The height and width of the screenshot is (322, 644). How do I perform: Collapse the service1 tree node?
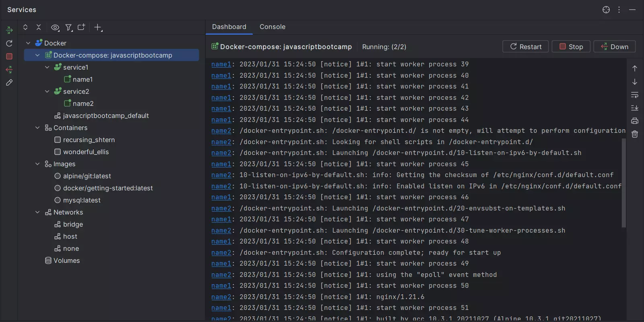tap(47, 67)
